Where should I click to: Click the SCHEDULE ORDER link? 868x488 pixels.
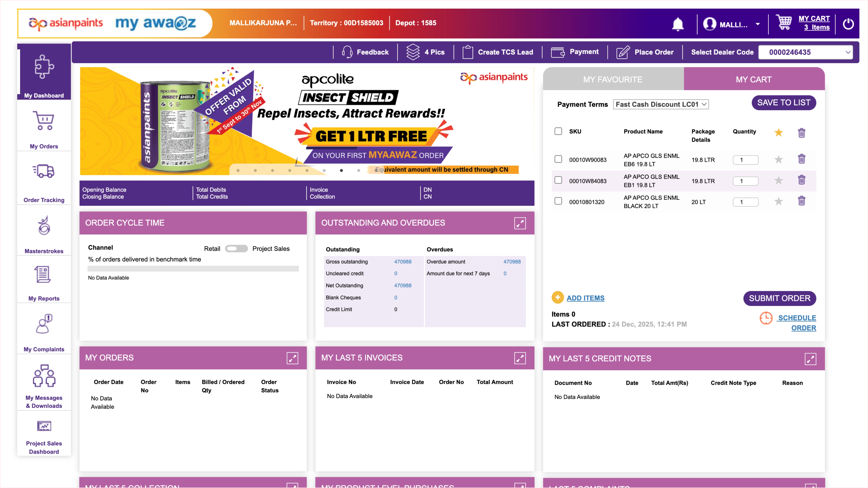(797, 323)
